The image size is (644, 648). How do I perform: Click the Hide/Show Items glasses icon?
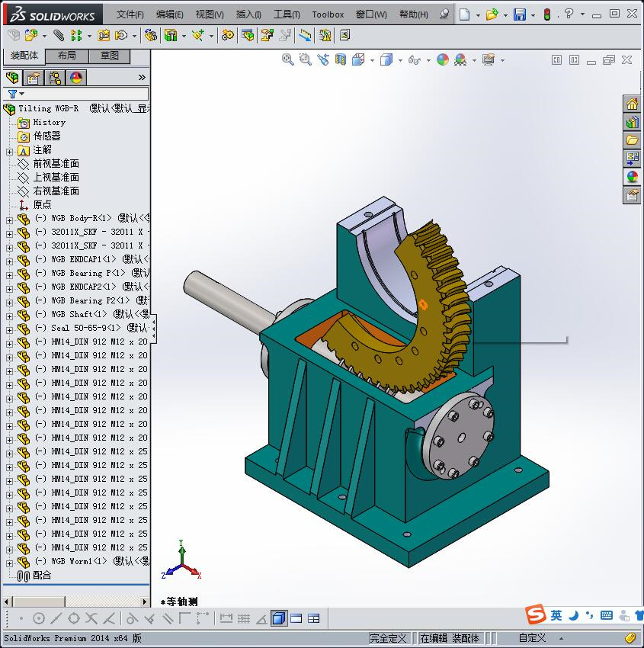[415, 60]
